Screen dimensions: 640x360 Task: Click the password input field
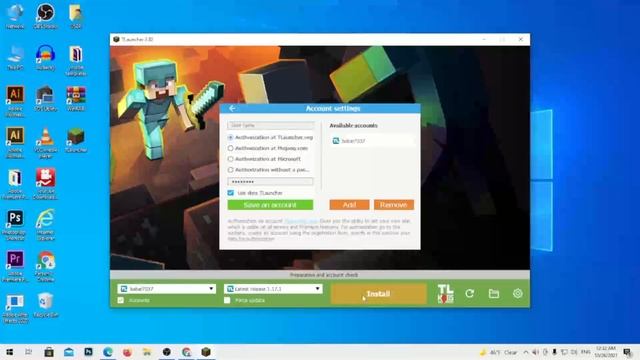[x=271, y=182]
